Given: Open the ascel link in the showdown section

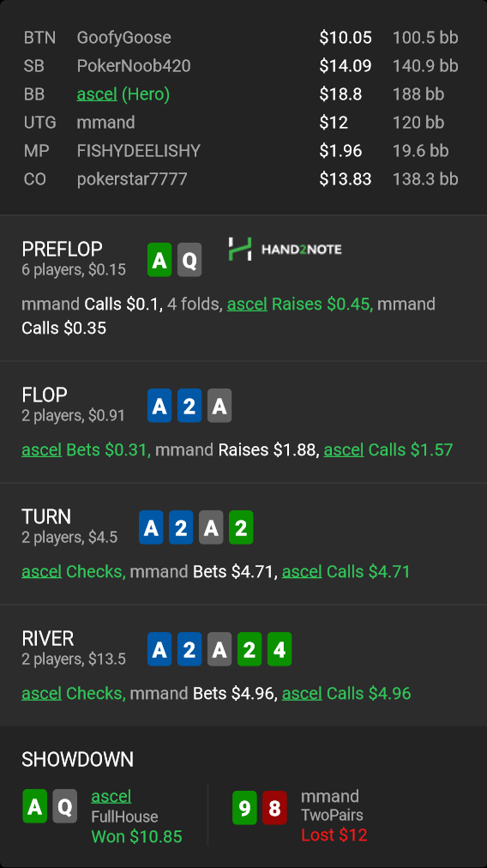Looking at the screenshot, I should point(111,796).
